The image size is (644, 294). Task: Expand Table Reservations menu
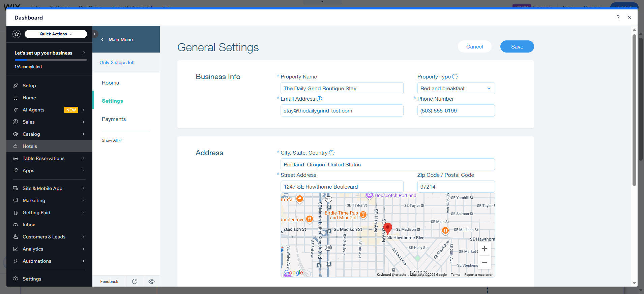coord(49,158)
